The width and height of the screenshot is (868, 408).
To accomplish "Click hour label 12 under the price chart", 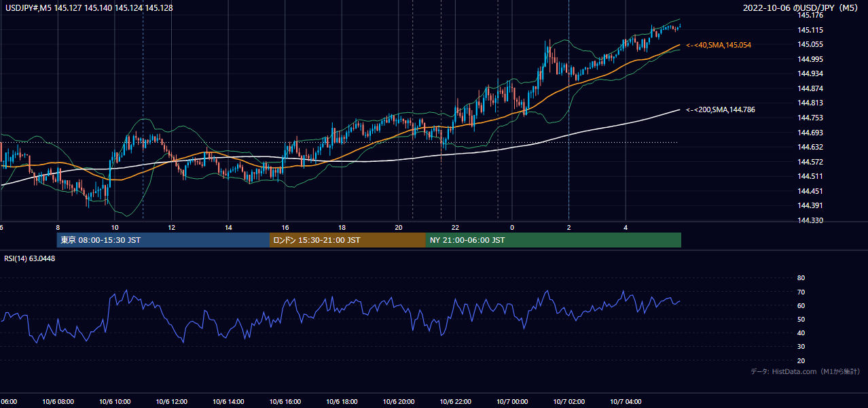I will pyautogui.click(x=172, y=227).
